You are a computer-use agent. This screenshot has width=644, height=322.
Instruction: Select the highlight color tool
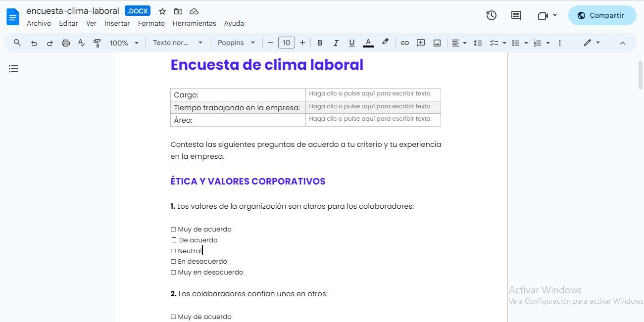[x=386, y=43]
